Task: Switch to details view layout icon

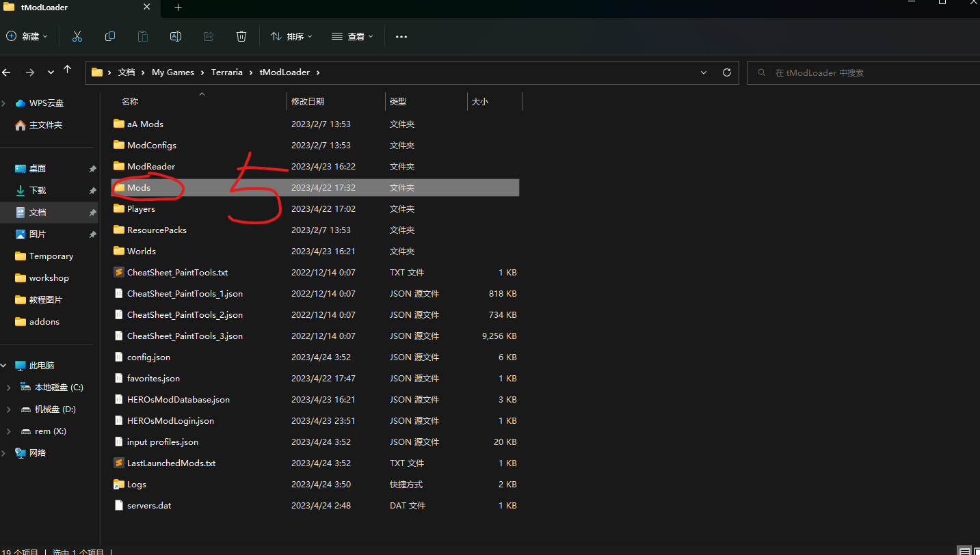Action: pos(964,551)
